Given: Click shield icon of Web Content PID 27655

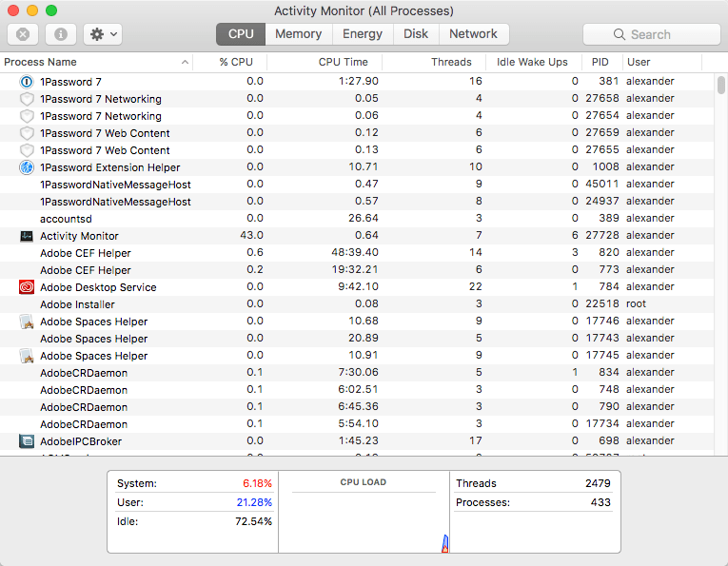Looking at the screenshot, I should (x=27, y=150).
